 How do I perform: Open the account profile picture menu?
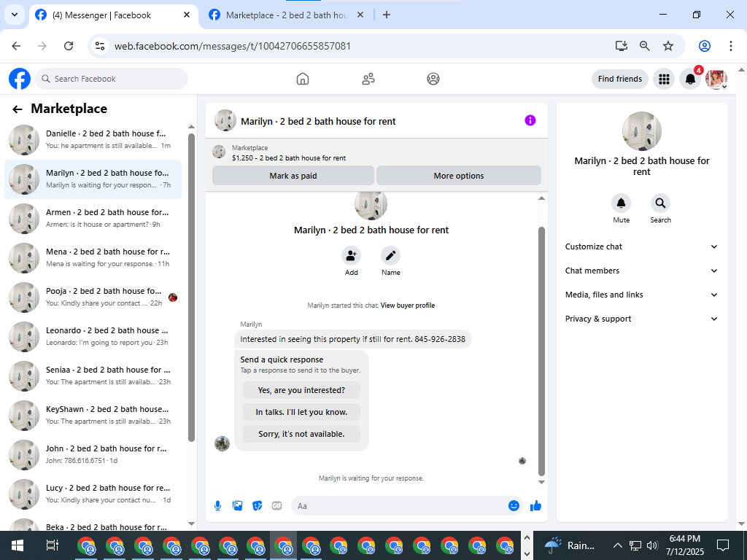tap(716, 79)
